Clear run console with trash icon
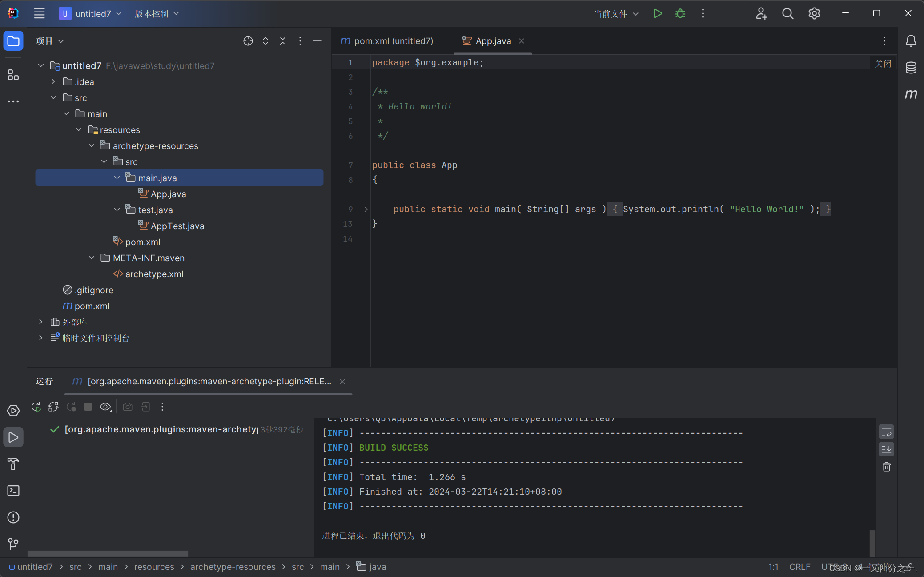 (886, 467)
